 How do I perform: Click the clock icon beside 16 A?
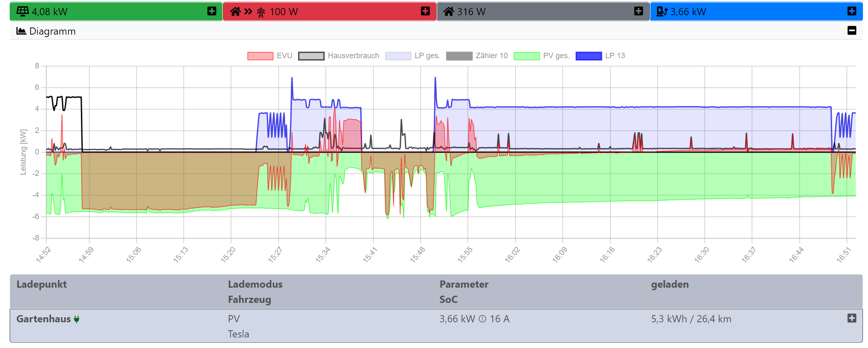tap(482, 319)
